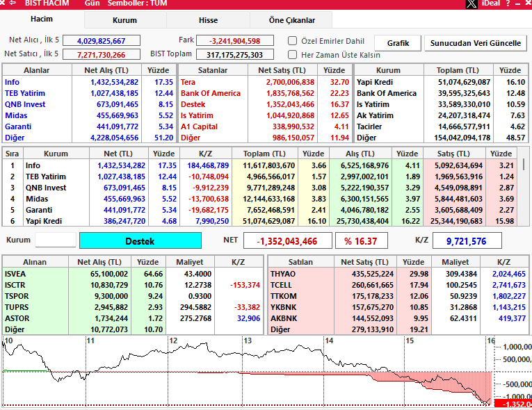Screen dimensions: 532x410
Task: Sort by the Sıra column header
Action: pos(13,154)
